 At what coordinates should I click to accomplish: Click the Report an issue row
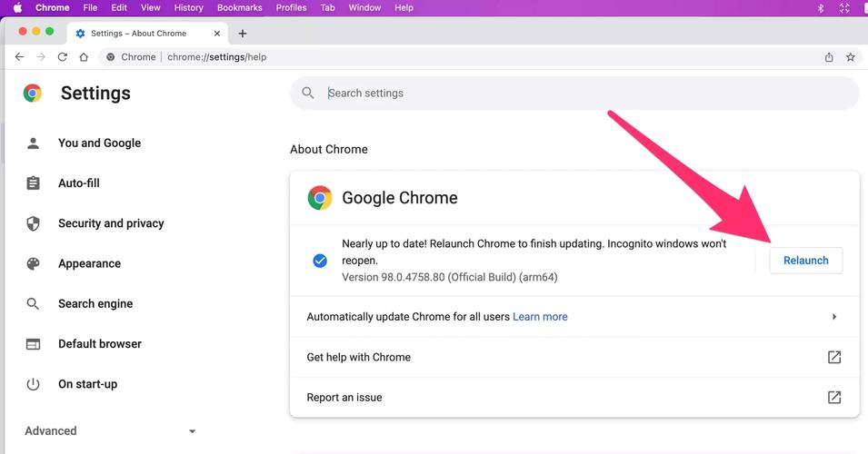pos(574,397)
